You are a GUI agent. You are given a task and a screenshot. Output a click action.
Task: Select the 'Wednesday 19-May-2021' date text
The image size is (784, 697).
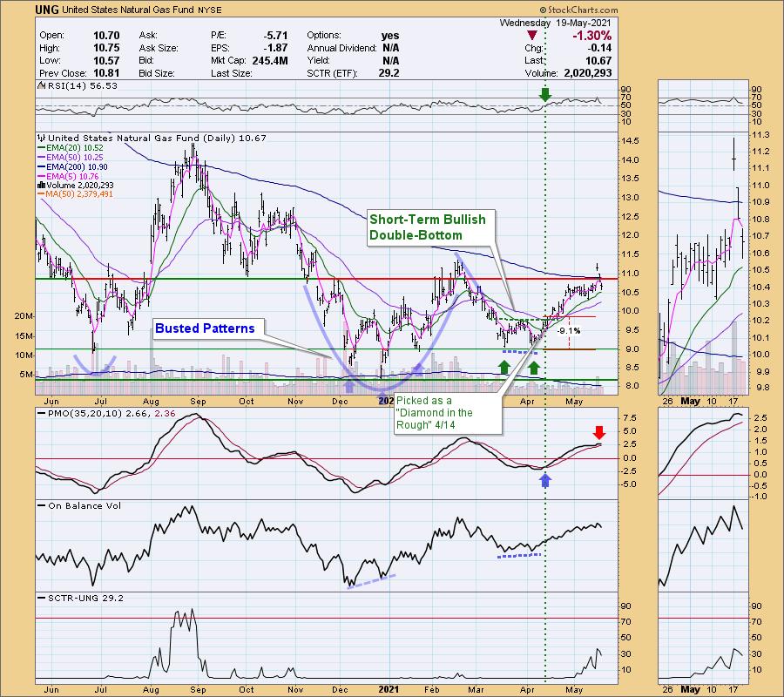(x=555, y=23)
